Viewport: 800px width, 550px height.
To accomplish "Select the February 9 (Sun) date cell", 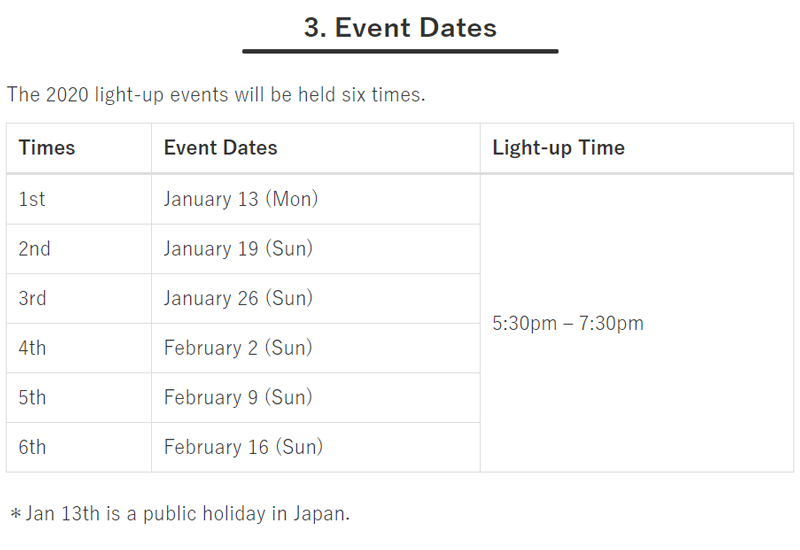I will 238,398.
